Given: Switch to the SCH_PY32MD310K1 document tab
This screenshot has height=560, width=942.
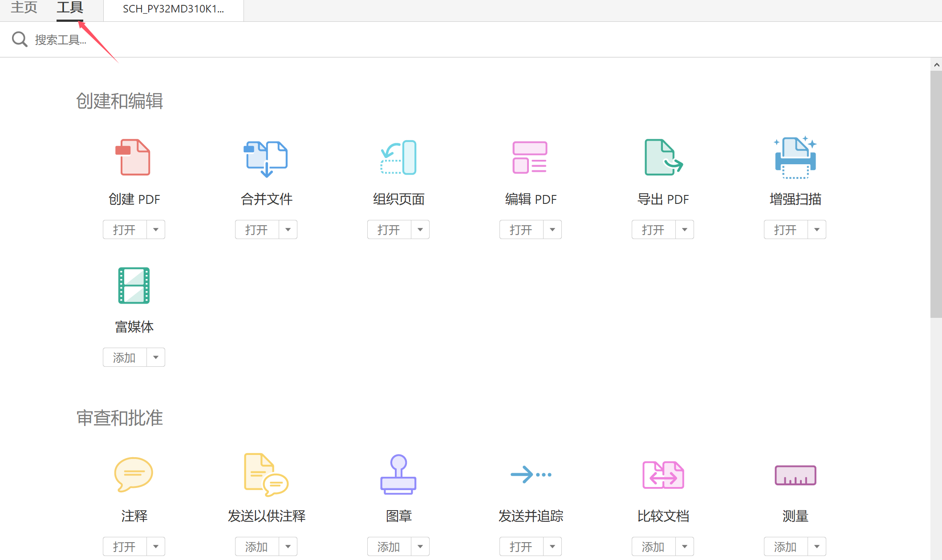Looking at the screenshot, I should pyautogui.click(x=173, y=9).
